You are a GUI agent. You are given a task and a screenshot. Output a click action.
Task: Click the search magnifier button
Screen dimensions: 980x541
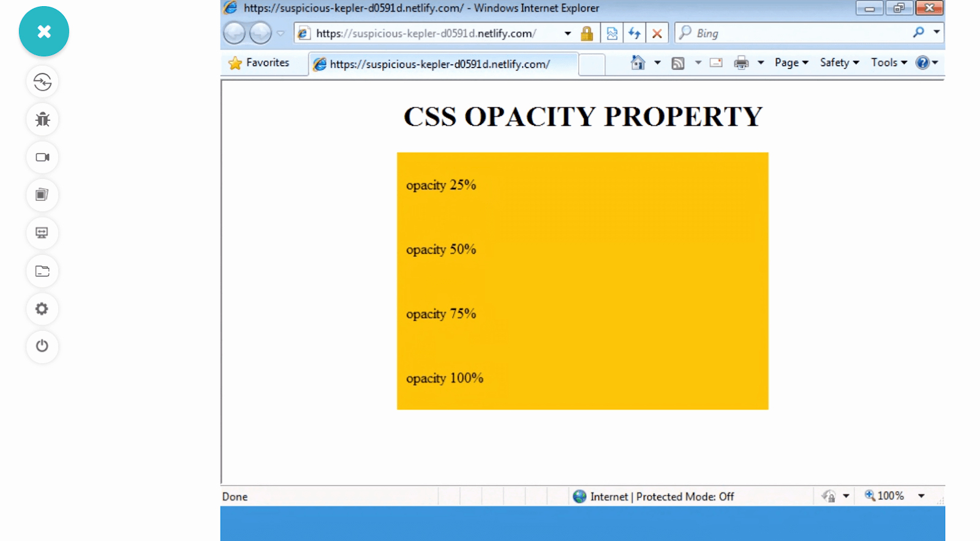pos(919,32)
